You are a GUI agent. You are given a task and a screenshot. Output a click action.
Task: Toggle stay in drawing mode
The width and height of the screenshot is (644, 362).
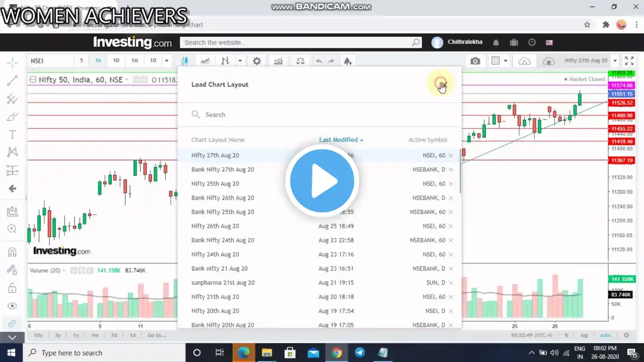13,270
